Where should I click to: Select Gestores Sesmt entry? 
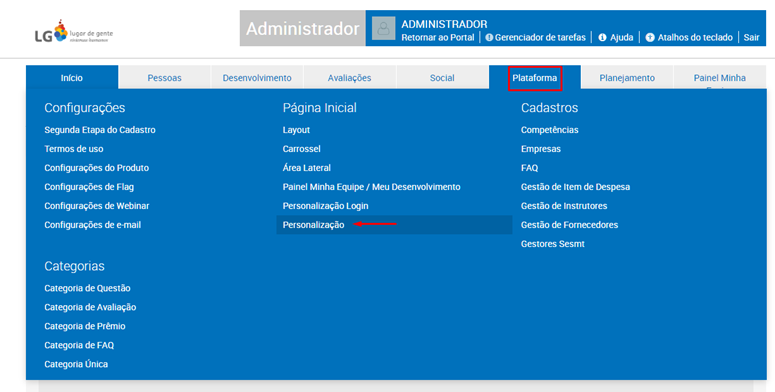click(553, 244)
